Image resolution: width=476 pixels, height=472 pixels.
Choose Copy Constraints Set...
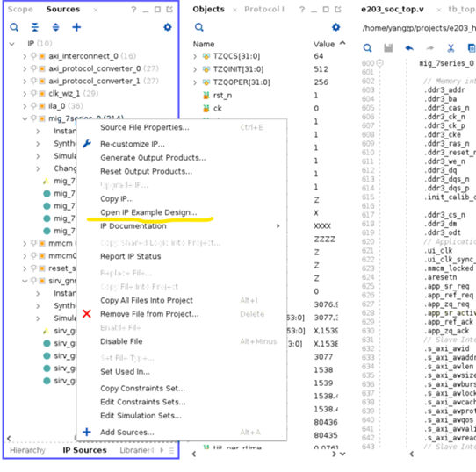coord(182,389)
